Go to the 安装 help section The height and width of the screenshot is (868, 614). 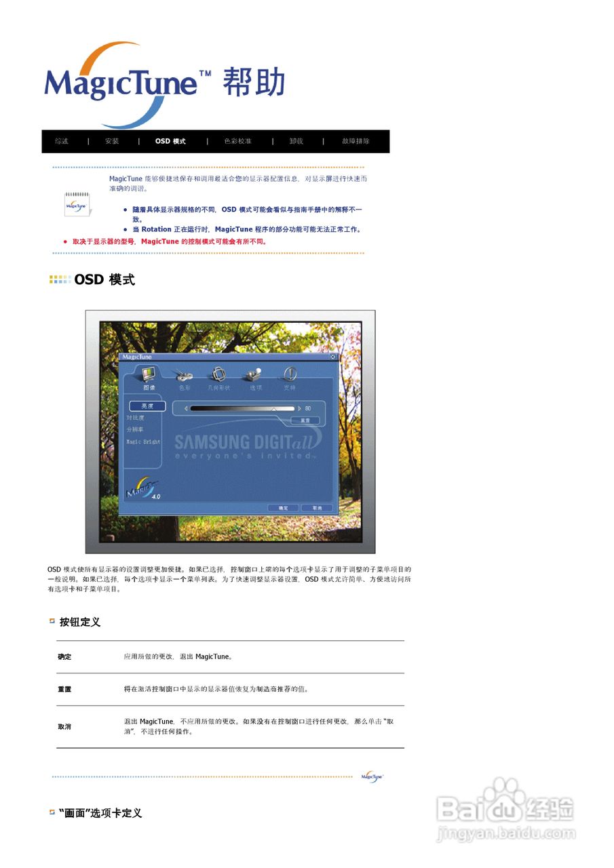coord(112,141)
